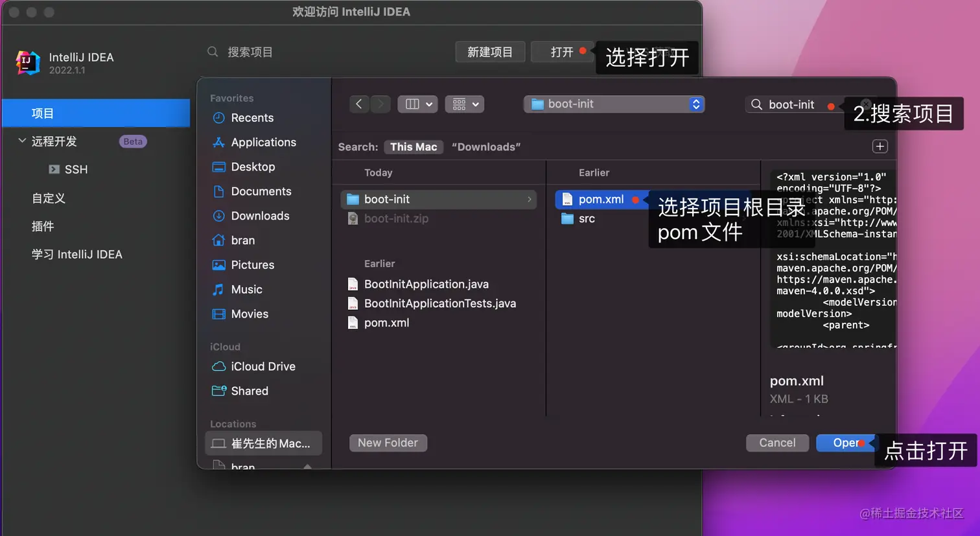Select the src folder name
980x536 pixels.
[x=587, y=218]
